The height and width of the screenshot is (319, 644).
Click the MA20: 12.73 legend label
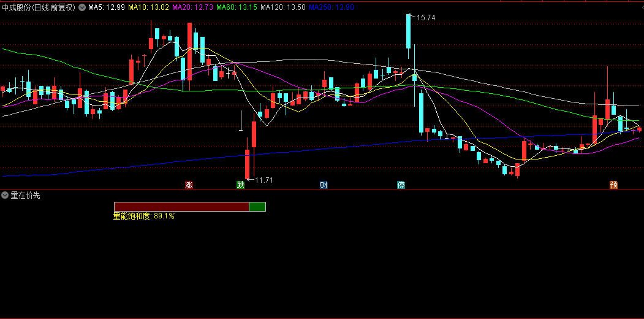click(x=192, y=7)
